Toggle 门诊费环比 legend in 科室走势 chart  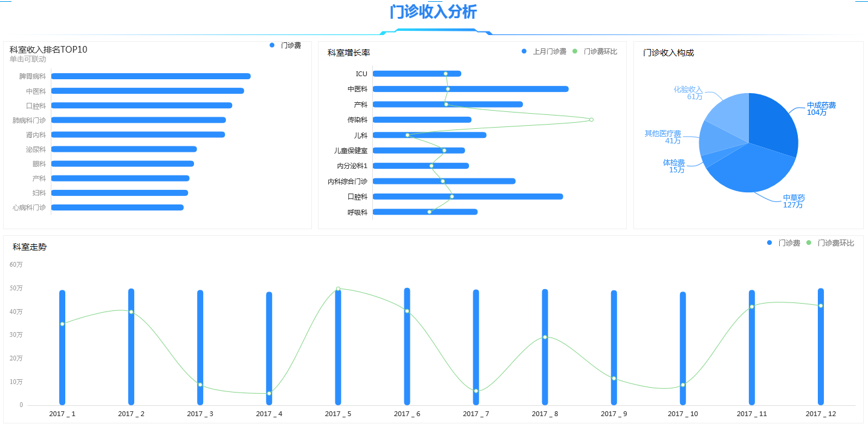click(830, 243)
